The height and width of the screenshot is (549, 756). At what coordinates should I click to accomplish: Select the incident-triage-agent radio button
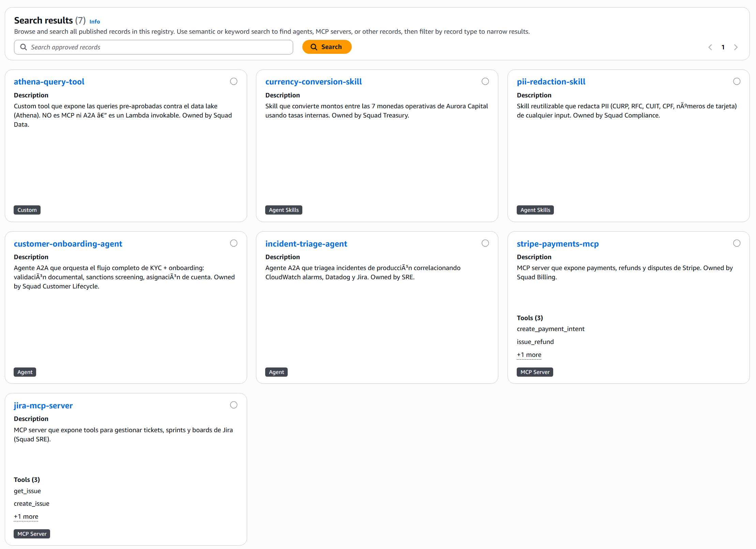pos(485,243)
